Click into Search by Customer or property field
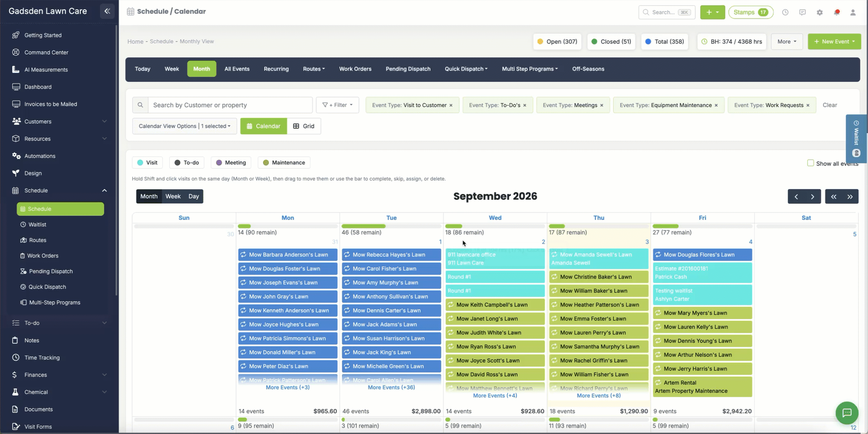 (230, 105)
